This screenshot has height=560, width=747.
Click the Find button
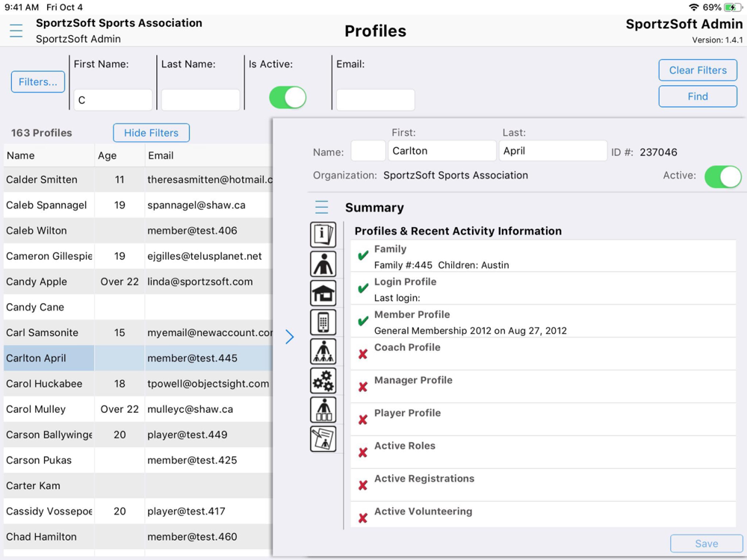click(x=698, y=96)
